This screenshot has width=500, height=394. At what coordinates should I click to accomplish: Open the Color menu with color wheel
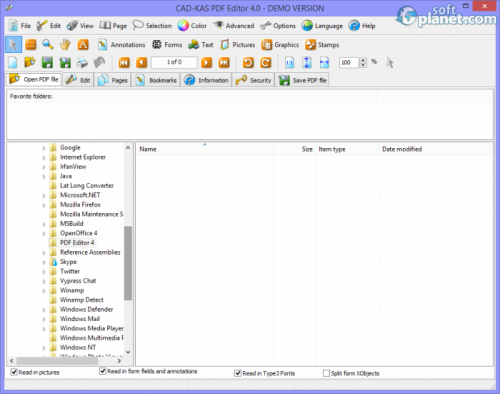coord(192,26)
